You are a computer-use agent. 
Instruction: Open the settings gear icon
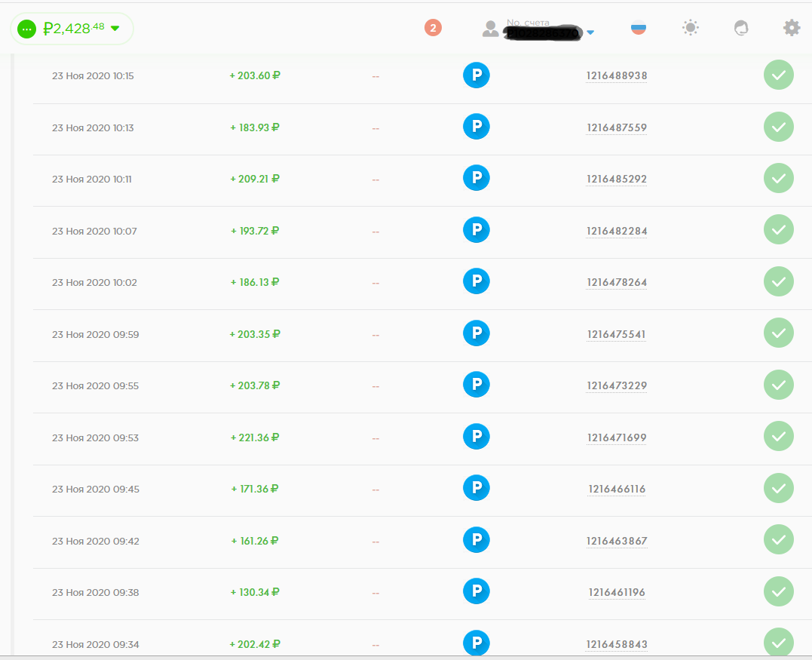[x=791, y=28]
